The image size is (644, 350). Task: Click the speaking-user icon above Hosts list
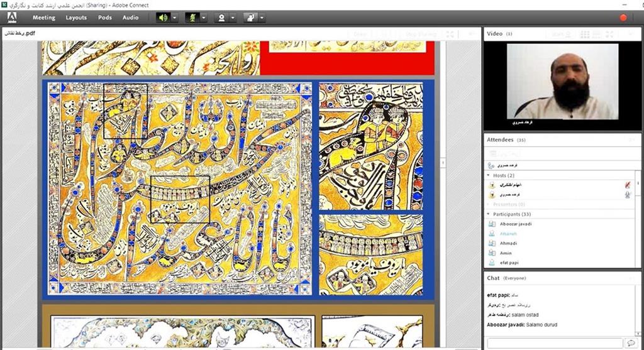point(491,165)
